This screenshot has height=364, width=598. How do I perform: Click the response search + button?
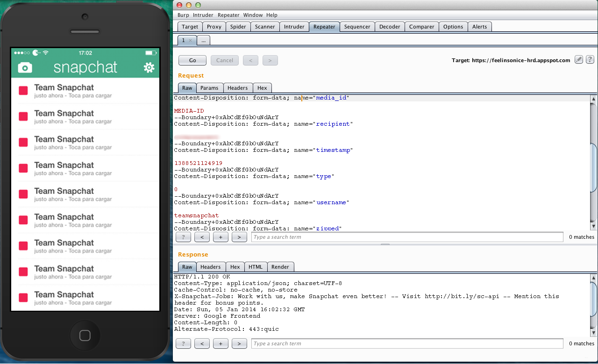coord(221,343)
